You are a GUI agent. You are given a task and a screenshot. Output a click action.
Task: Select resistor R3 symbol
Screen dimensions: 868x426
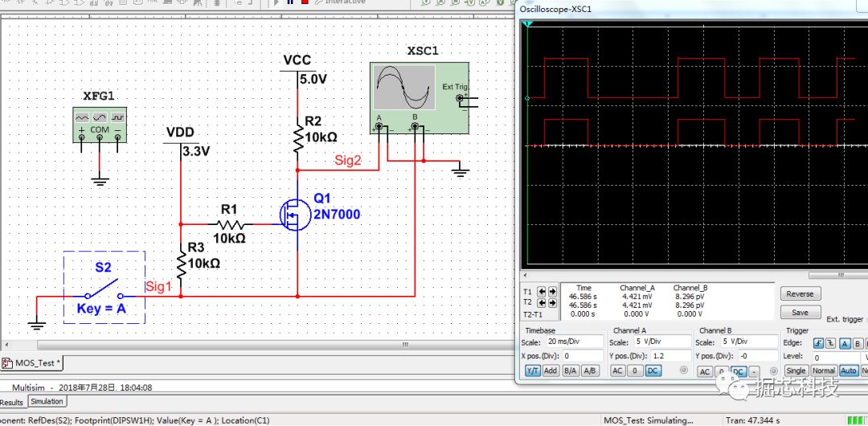(x=181, y=264)
